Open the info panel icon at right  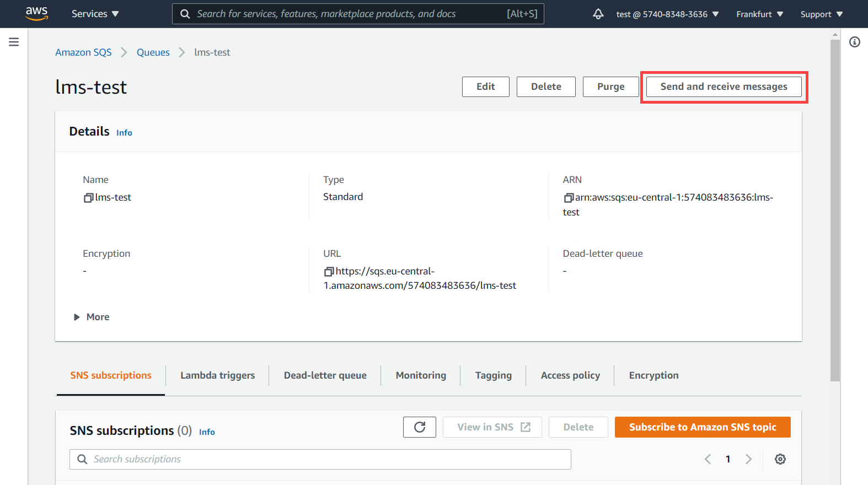click(855, 42)
